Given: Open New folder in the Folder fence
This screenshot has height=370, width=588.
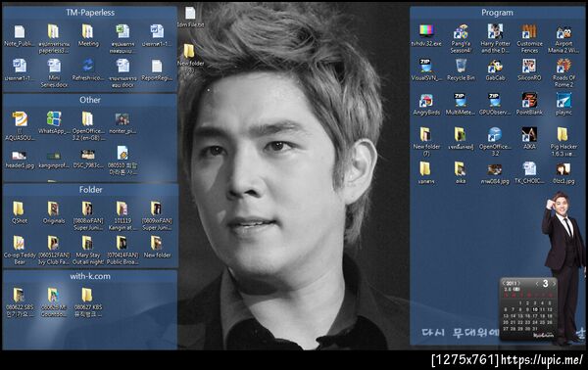Looking at the screenshot, I should click(x=157, y=248).
